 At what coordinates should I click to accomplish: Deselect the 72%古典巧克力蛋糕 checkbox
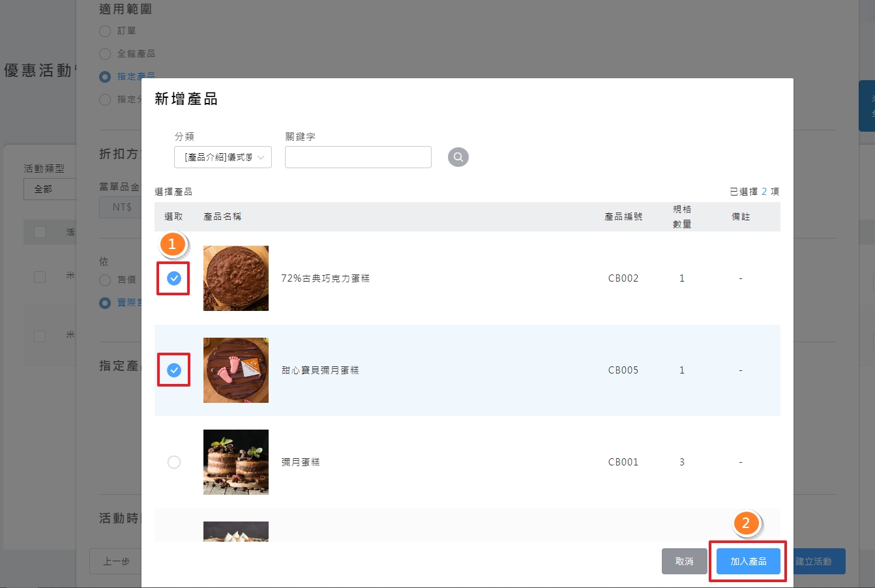pos(173,278)
